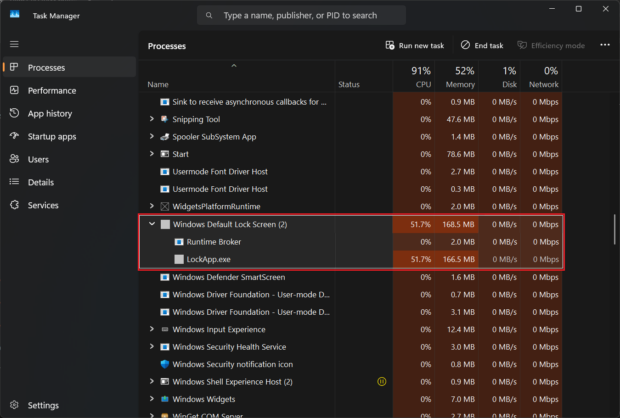Switch to the Performance page
Image resolution: width=620 pixels, height=418 pixels.
(69, 90)
